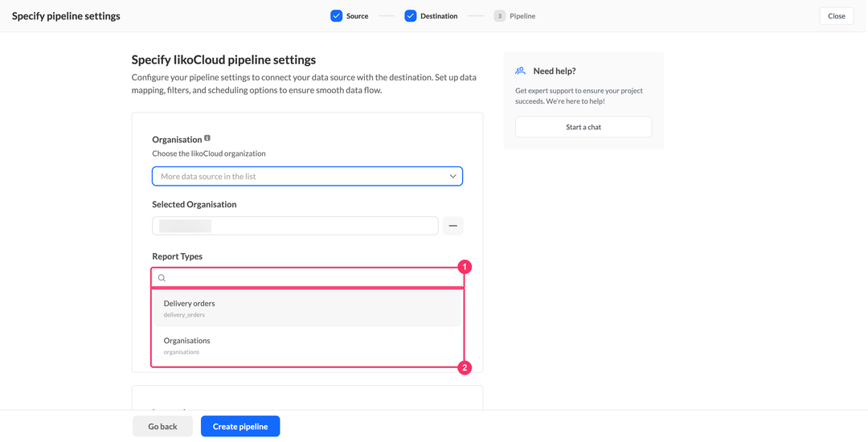Image resolution: width=868 pixels, height=442 pixels.
Task: Click Create pipeline
Action: [240, 427]
